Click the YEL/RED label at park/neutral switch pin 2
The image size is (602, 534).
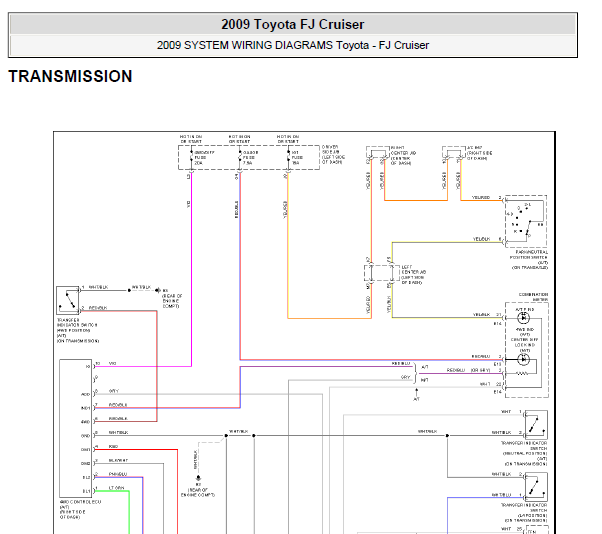(481, 197)
